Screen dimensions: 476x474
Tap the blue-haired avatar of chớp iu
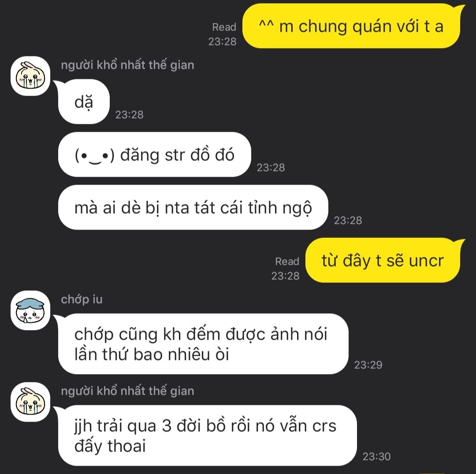[x=30, y=311]
